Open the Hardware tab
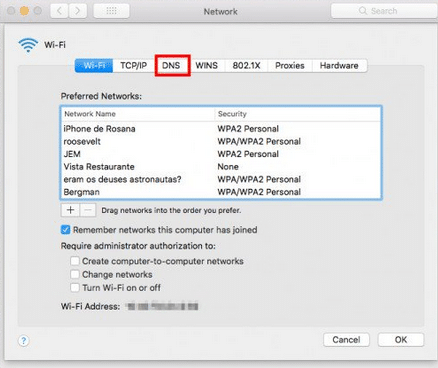 (x=339, y=65)
